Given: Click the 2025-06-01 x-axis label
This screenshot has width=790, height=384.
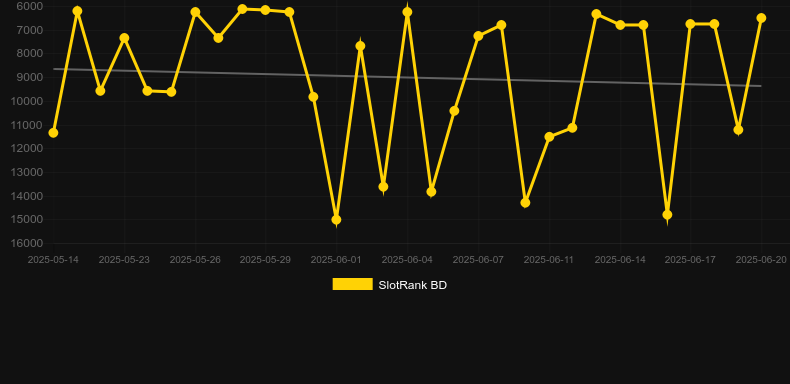Looking at the screenshot, I should pyautogui.click(x=336, y=260).
